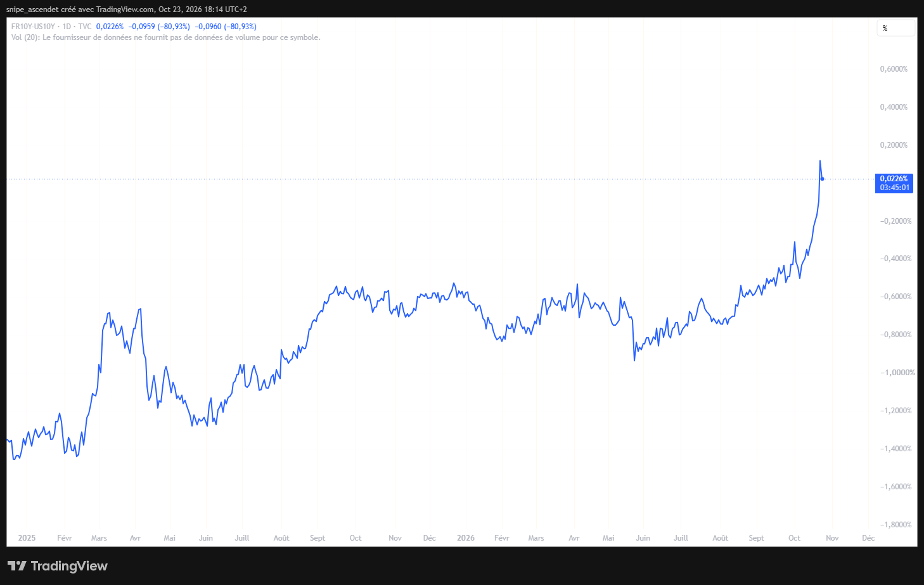Screen dimensions: 924x585
Task: Click the −0,8000% price axis label
Action: 895,335
